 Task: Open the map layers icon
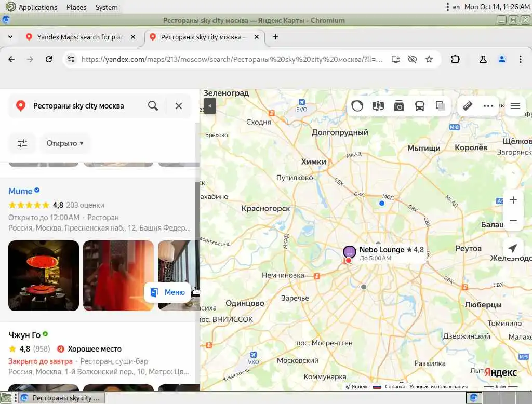(440, 106)
